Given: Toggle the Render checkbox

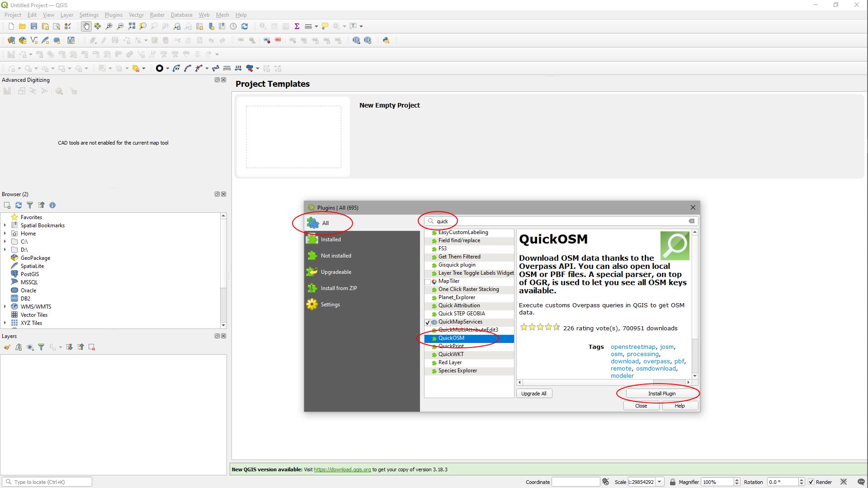Looking at the screenshot, I should coord(811,482).
